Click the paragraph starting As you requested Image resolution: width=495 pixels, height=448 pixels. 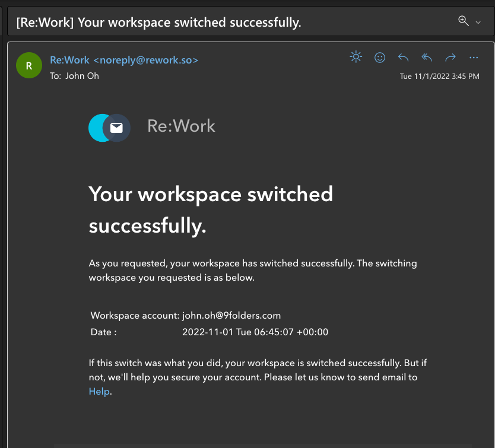tap(253, 270)
